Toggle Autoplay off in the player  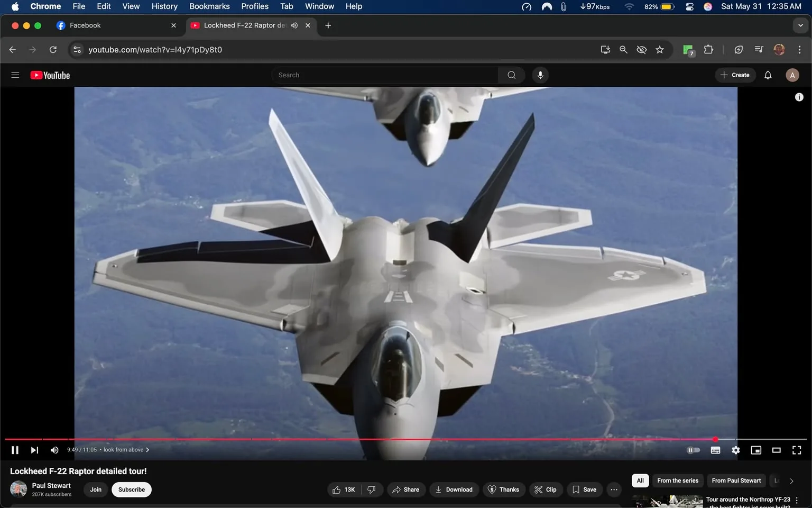coord(693,450)
